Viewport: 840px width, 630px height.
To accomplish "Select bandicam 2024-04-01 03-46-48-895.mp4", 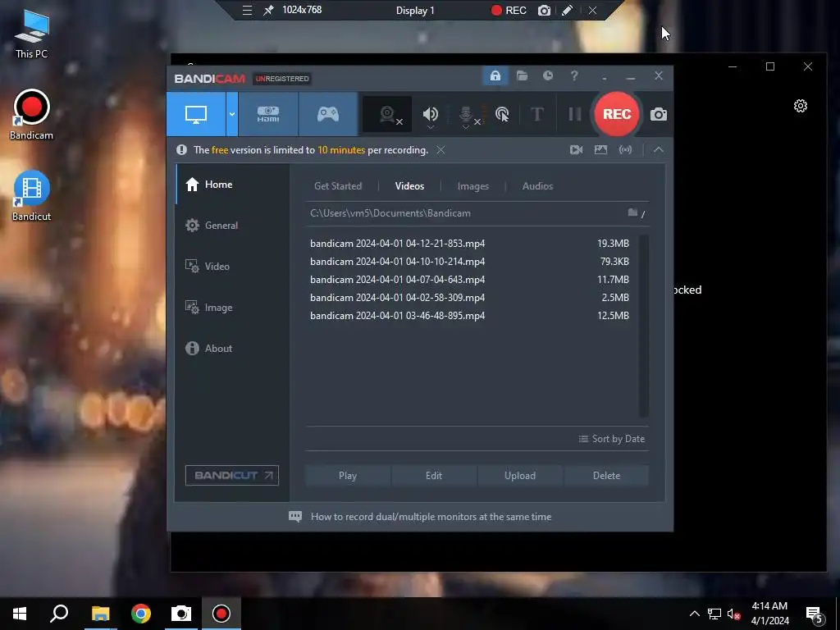I will point(470,316).
